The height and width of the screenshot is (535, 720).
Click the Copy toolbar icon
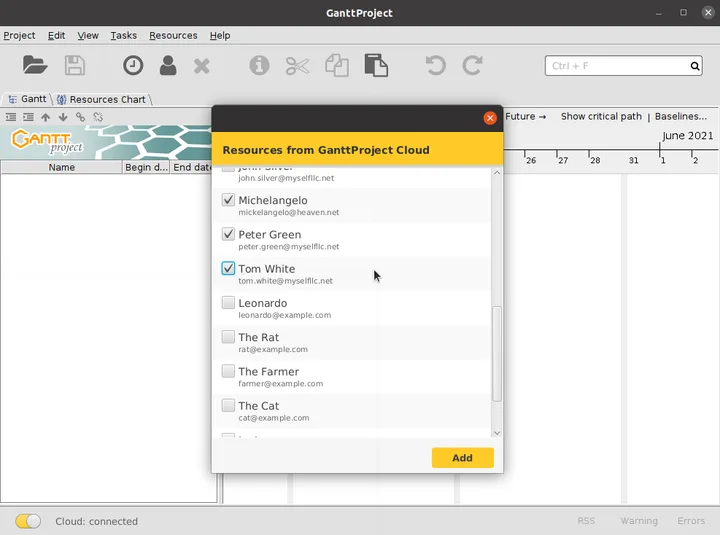[337, 65]
